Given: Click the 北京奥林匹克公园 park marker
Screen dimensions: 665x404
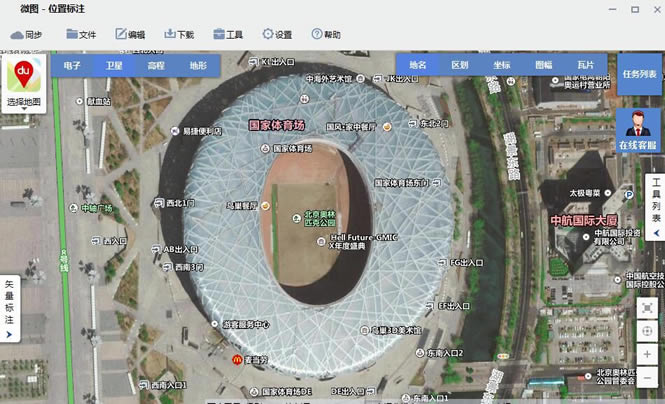Looking at the screenshot, I should coord(297,218).
